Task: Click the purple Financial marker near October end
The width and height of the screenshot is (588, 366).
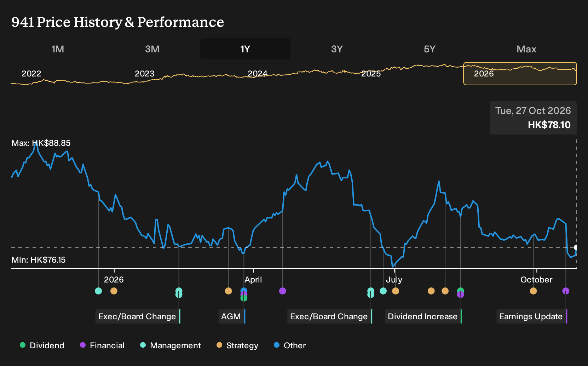Action: click(x=566, y=291)
